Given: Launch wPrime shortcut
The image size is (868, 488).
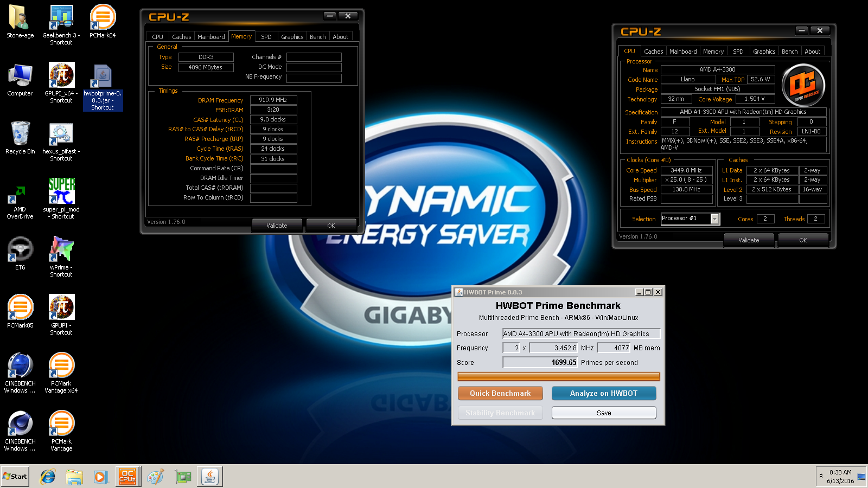Looking at the screenshot, I should pyautogui.click(x=61, y=256).
